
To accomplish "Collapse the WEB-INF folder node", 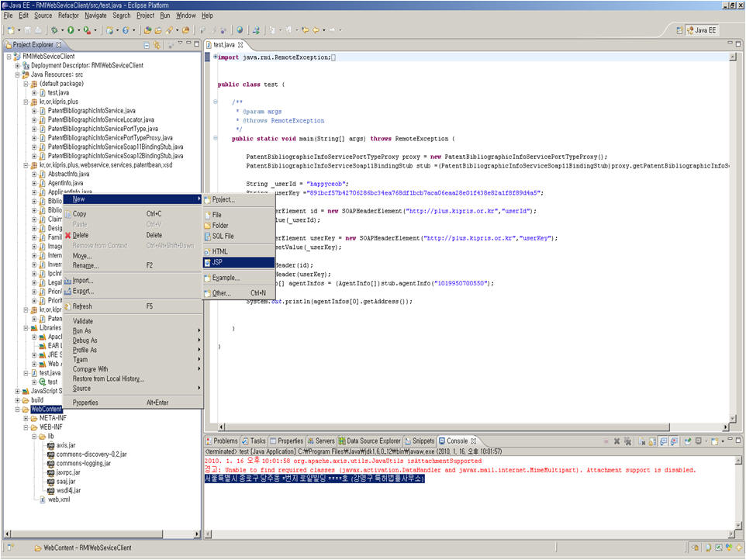I will tap(26, 427).
